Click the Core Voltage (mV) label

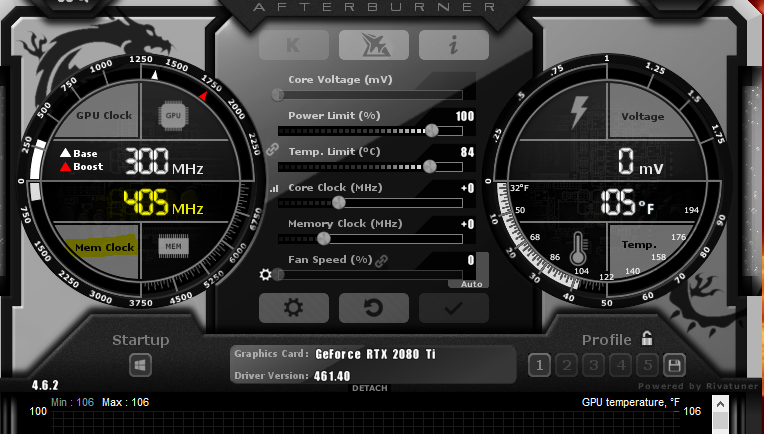(x=340, y=79)
